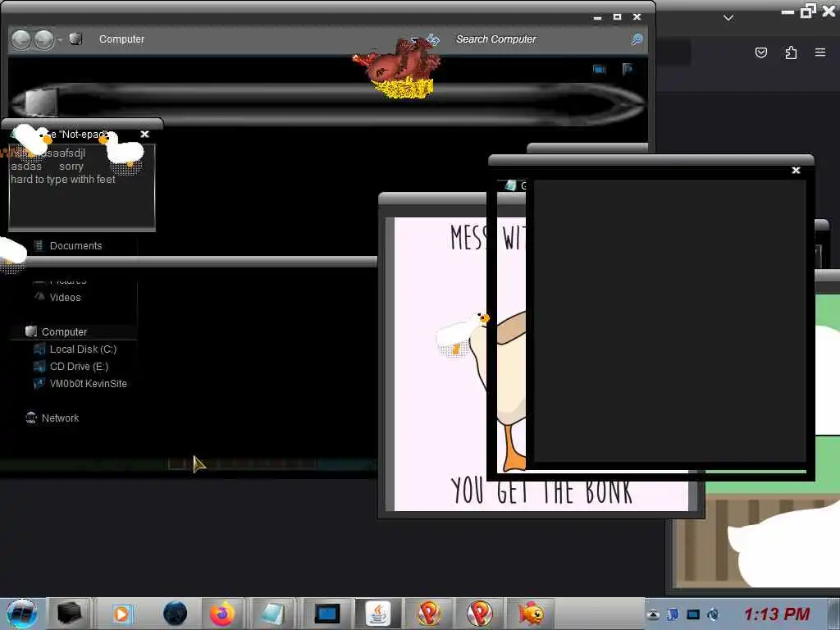Show hidden system tray icons
840x630 pixels.
652,614
